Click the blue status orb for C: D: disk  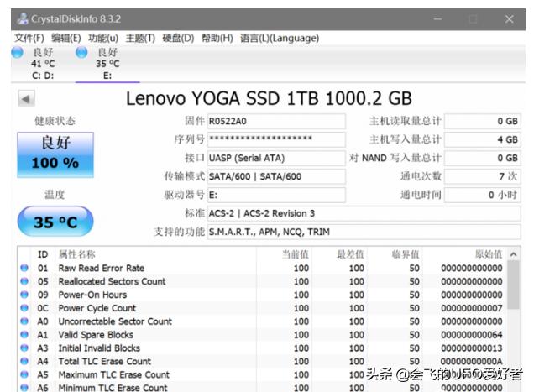[17, 52]
